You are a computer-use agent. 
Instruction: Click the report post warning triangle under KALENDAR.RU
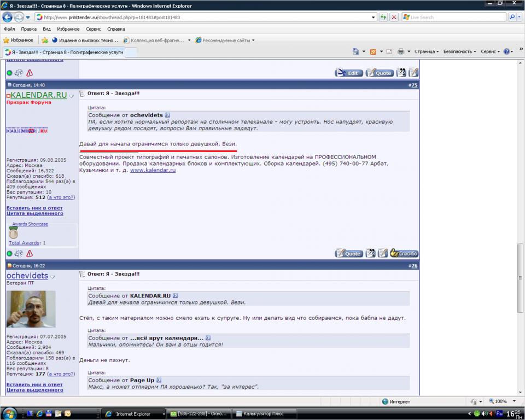(x=30, y=254)
